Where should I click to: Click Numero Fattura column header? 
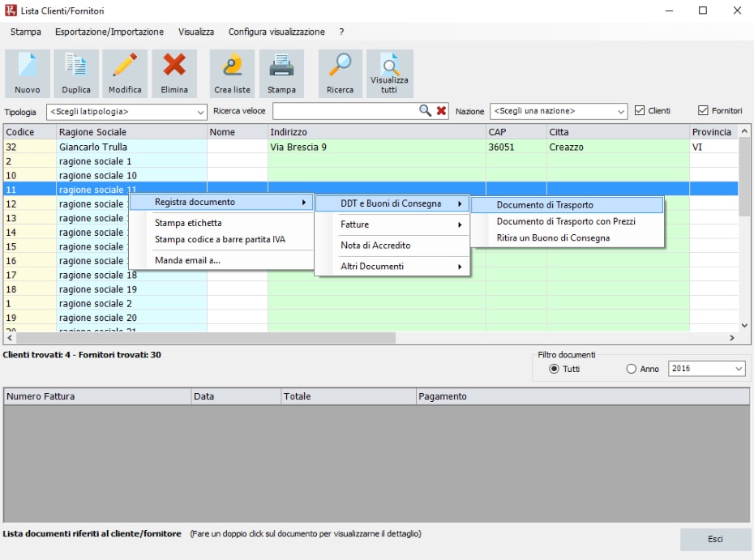click(x=97, y=396)
